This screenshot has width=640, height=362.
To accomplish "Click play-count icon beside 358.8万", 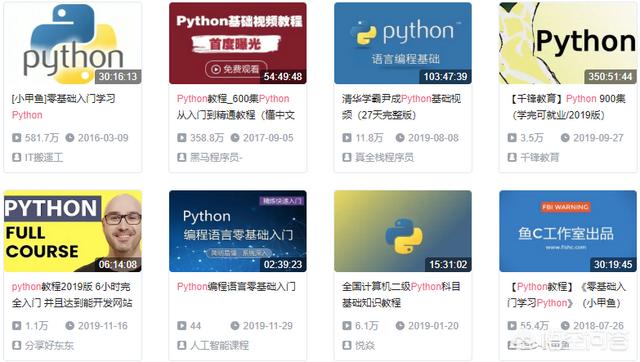I will (182, 138).
